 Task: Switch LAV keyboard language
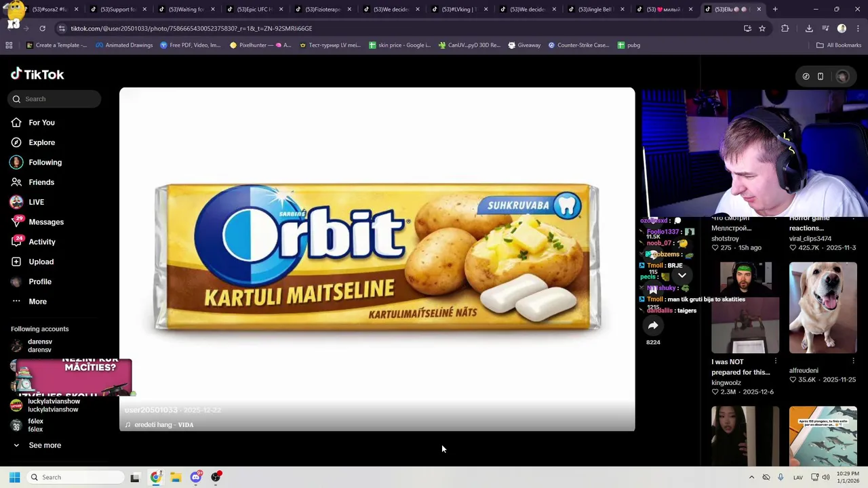coord(798,477)
